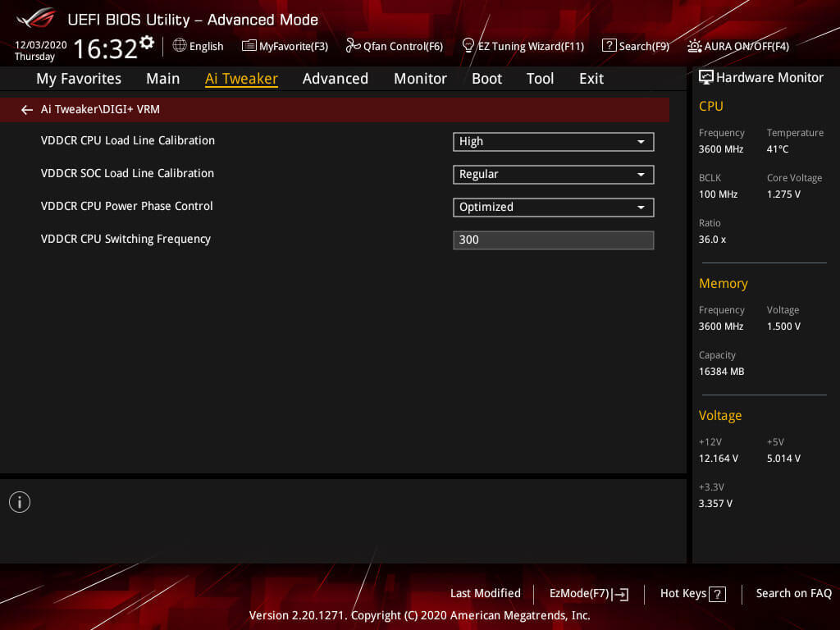Switch to the Main tab
The image size is (840, 630).
163,79
